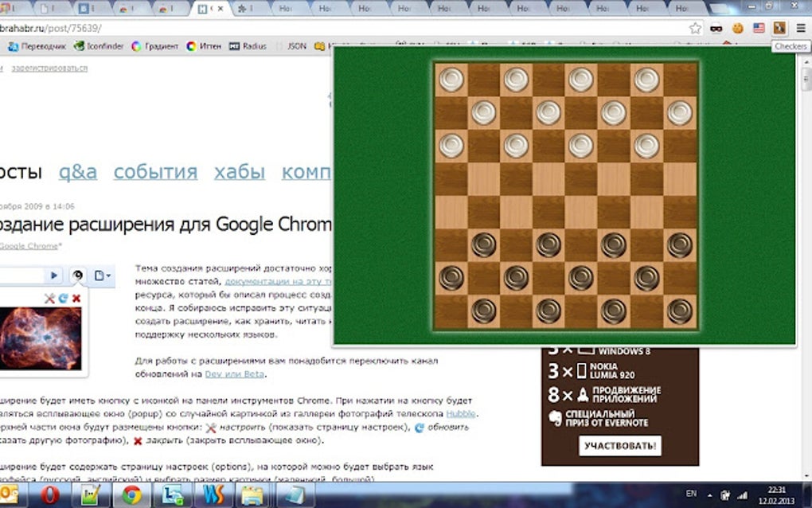The image size is (812, 508).
Task: Open the Radius bookmark
Action: pos(249,46)
